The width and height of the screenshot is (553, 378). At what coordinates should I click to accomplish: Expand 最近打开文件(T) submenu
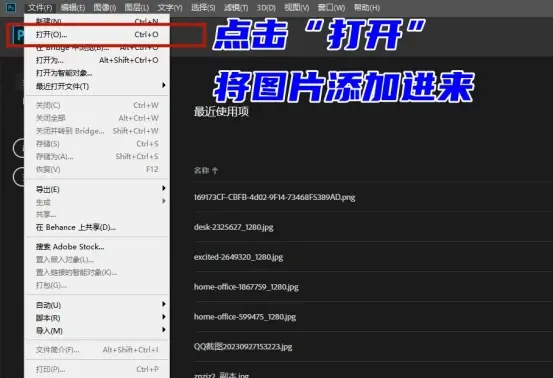pyautogui.click(x=97, y=86)
